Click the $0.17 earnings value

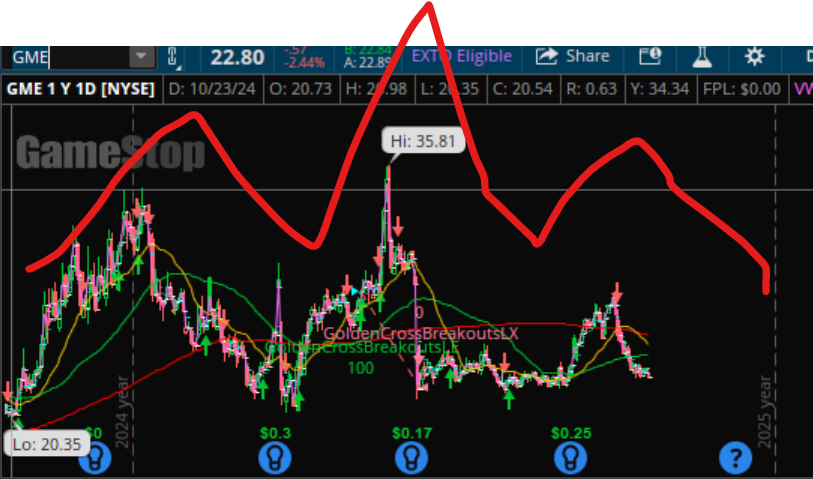tap(412, 433)
